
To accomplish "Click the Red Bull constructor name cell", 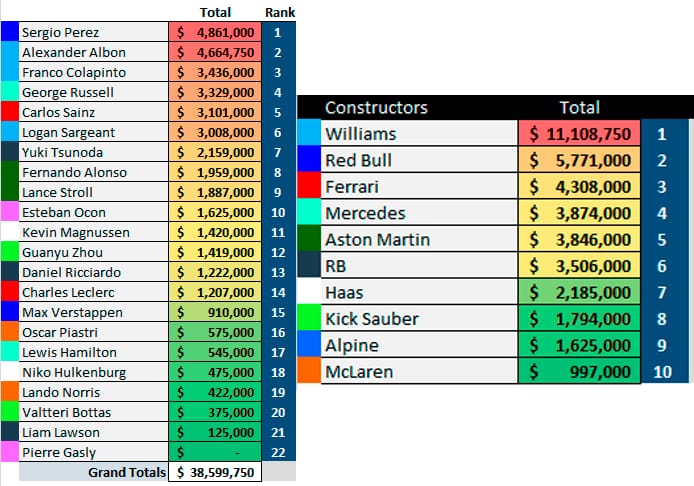I will click(x=420, y=160).
